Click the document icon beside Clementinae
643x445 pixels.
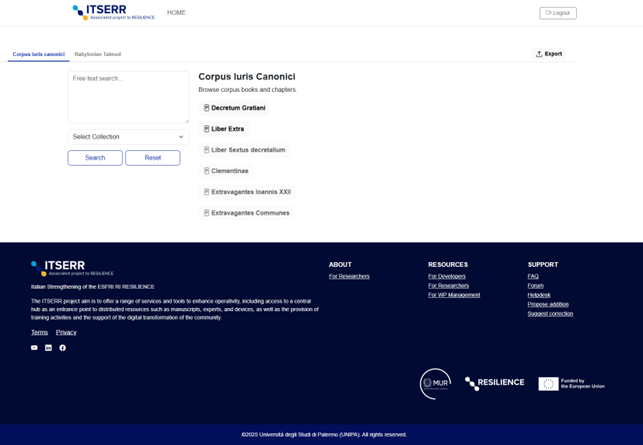pyautogui.click(x=207, y=171)
